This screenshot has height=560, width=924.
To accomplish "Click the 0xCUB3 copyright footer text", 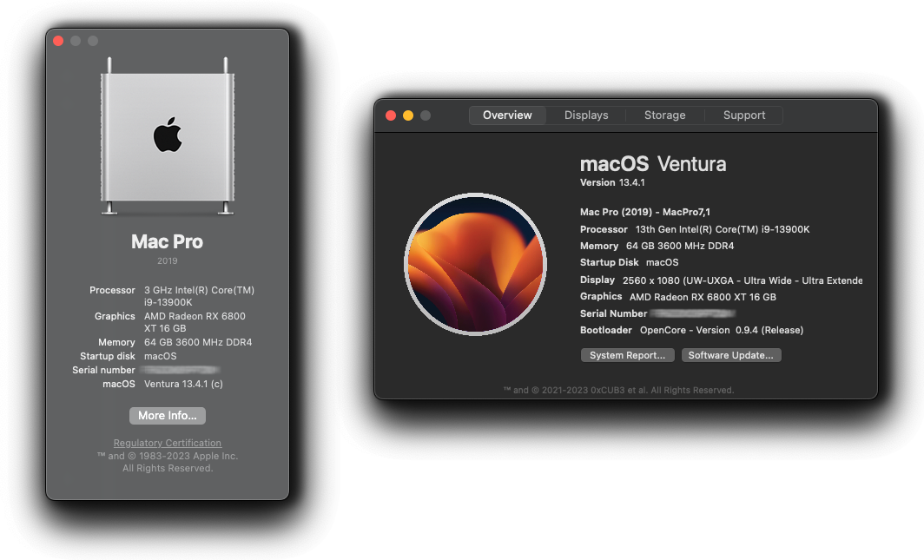I will tap(618, 390).
